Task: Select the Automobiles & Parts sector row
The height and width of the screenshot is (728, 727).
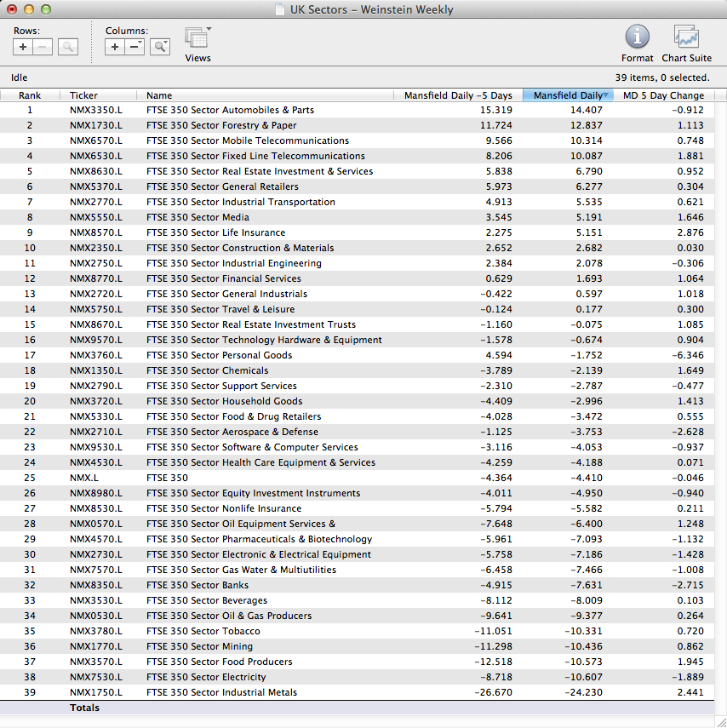Action: pyautogui.click(x=230, y=110)
